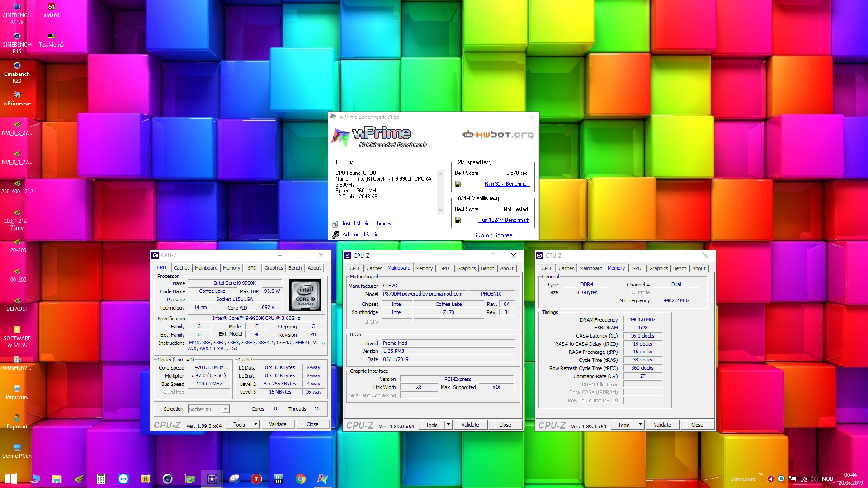868x488 pixels.
Task: Click the NOB input language indicator
Action: pyautogui.click(x=827, y=479)
